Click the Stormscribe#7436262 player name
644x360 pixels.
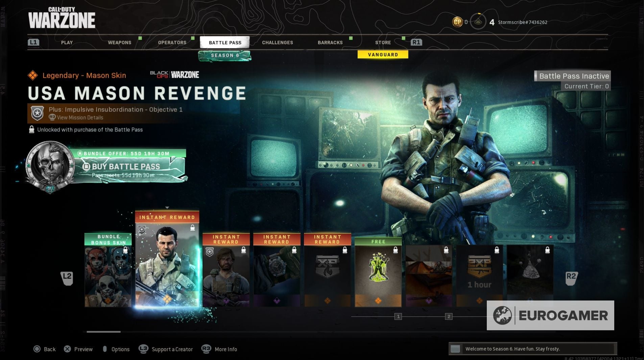[522, 22]
